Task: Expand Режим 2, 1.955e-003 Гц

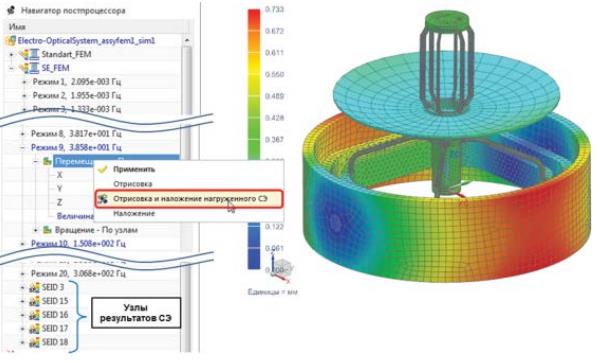Action: (24, 95)
